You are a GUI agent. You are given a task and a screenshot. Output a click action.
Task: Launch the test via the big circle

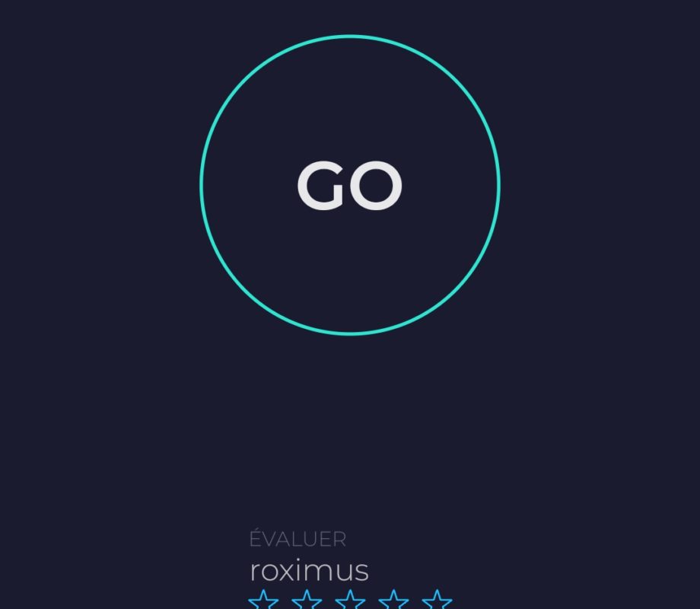click(350, 184)
